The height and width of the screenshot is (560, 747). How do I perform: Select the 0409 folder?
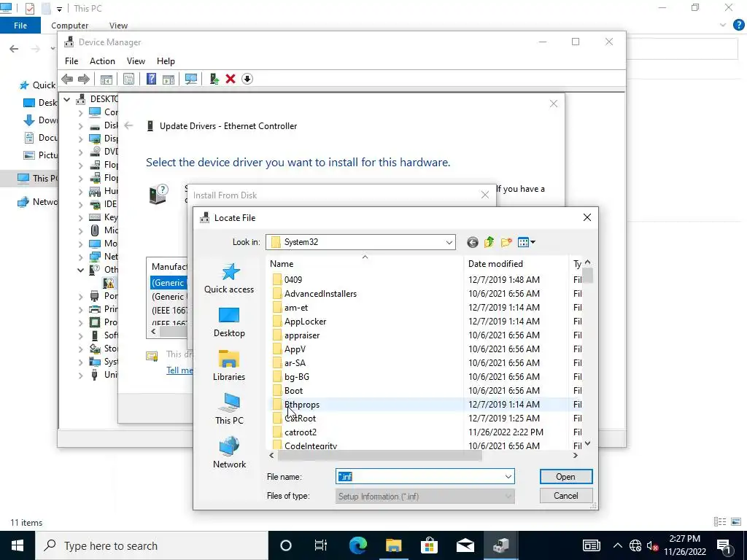click(x=293, y=280)
